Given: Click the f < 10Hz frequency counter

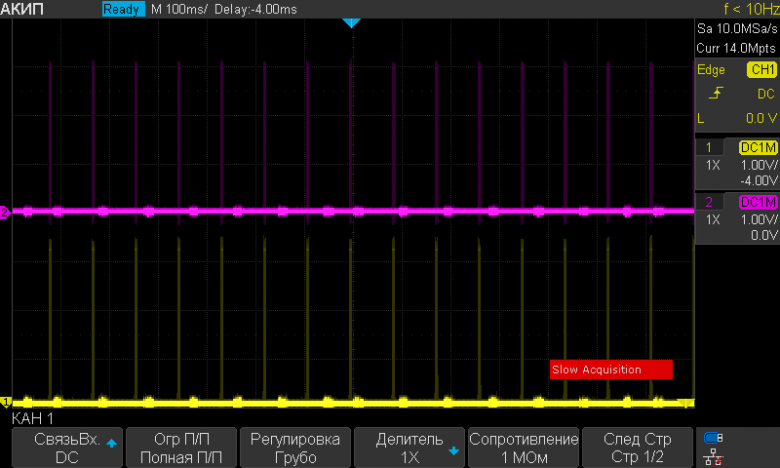Looking at the screenshot, I should [751, 8].
